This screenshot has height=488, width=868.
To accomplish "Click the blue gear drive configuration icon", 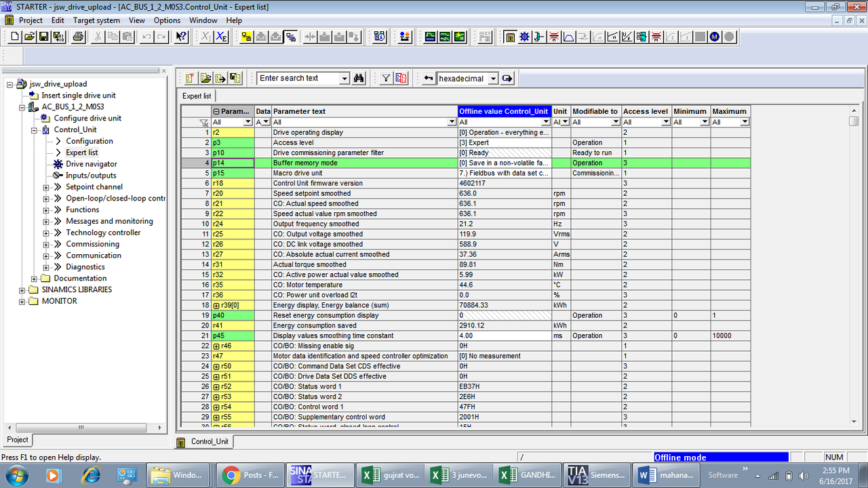I will (x=524, y=37).
